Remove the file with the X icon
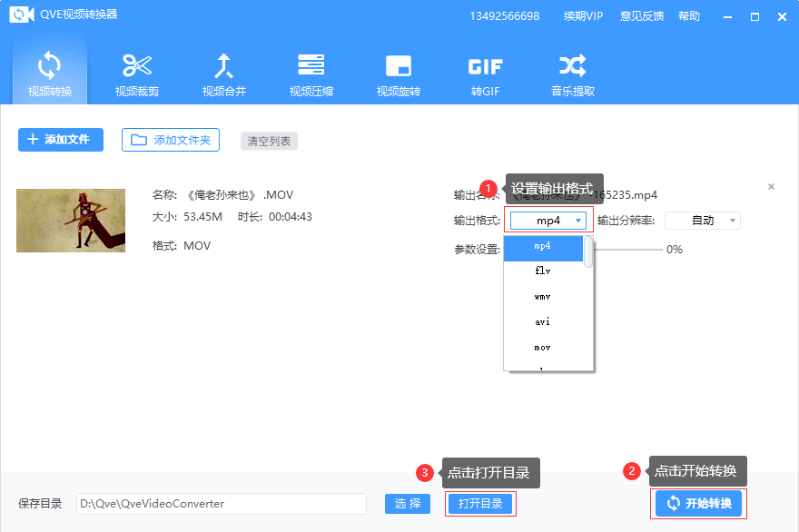 tap(771, 187)
